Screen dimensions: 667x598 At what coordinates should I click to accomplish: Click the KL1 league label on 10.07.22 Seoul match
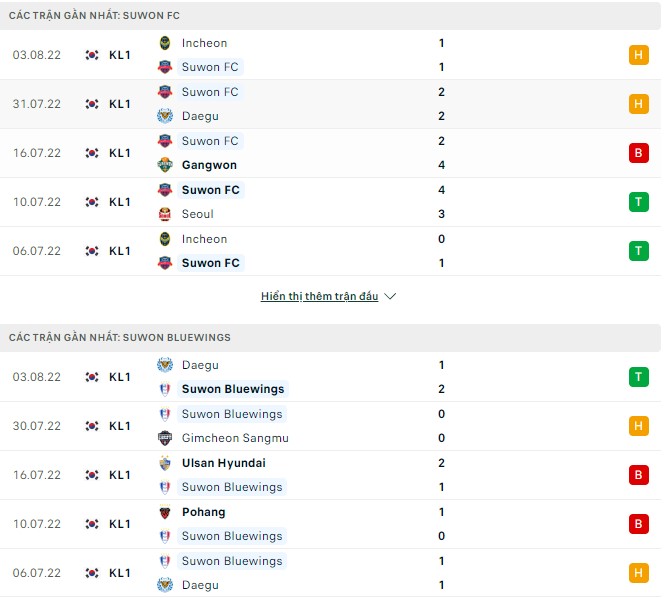[x=120, y=202]
